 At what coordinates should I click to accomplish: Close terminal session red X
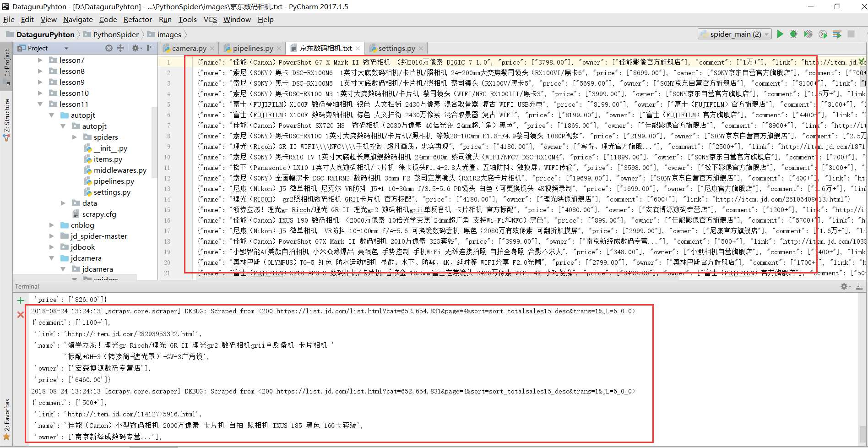point(20,315)
